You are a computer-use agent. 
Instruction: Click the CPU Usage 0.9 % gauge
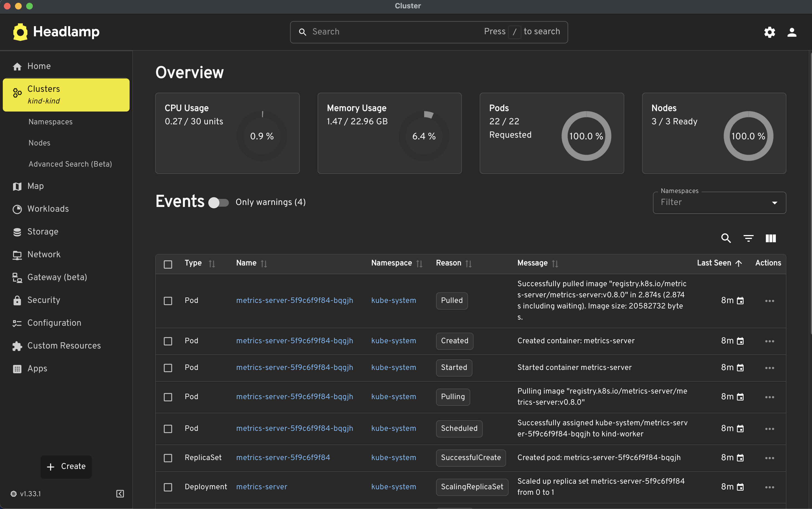[x=262, y=136]
